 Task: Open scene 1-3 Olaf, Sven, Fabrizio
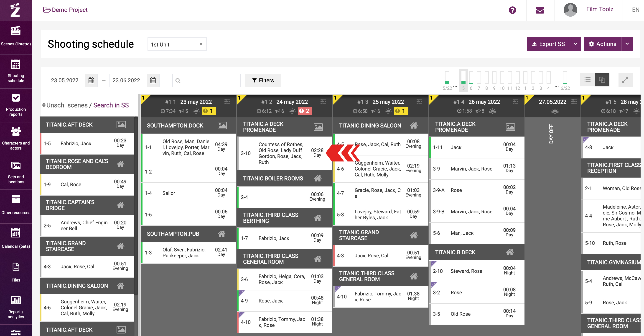[188, 252]
